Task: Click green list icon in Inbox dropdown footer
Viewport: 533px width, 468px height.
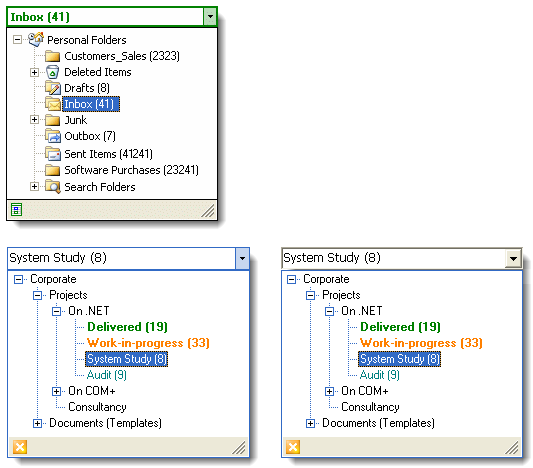Action: click(x=16, y=209)
